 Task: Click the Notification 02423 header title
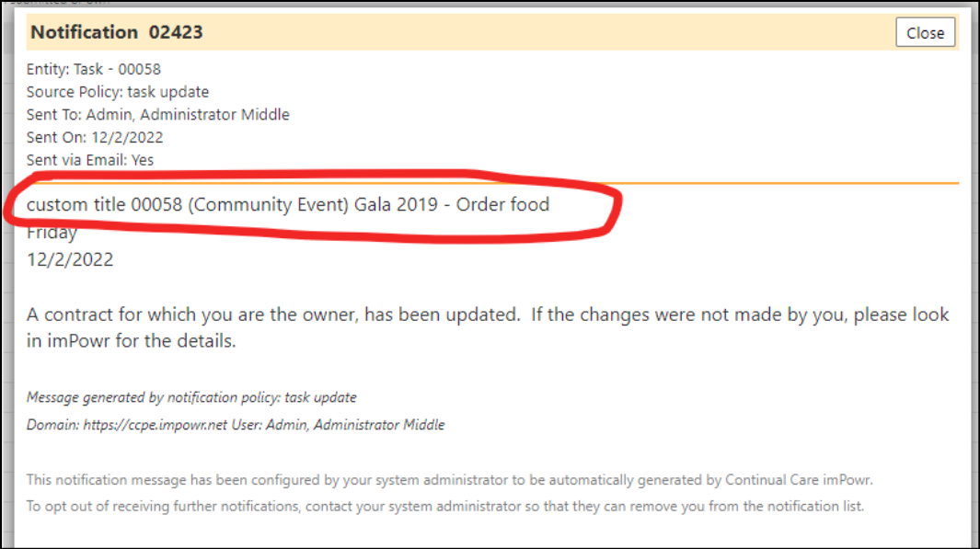coord(117,32)
